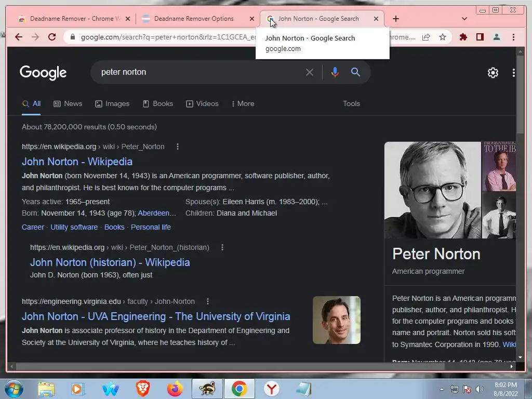Show hidden system tray icons
The image size is (532, 399).
click(x=442, y=389)
